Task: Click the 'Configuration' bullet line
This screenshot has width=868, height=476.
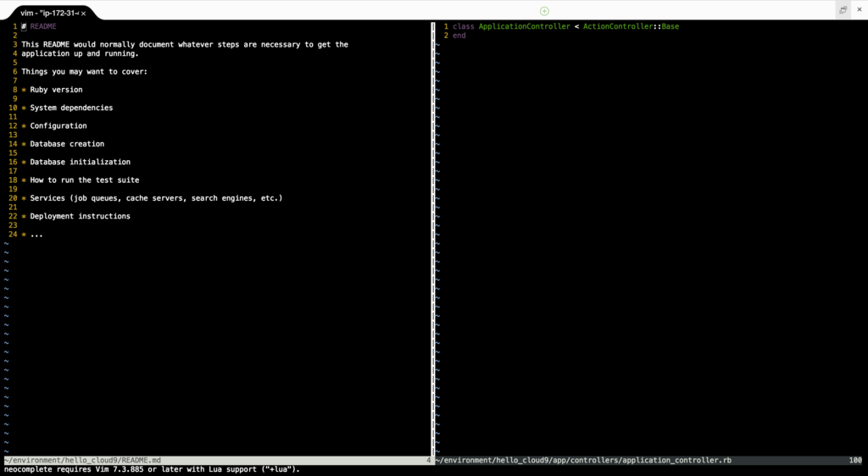Action: coord(54,126)
